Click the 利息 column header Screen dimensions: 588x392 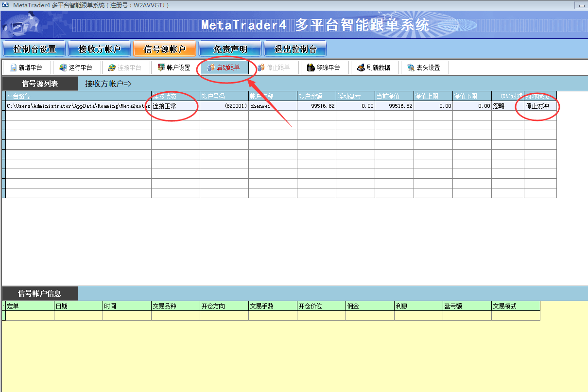pos(418,306)
